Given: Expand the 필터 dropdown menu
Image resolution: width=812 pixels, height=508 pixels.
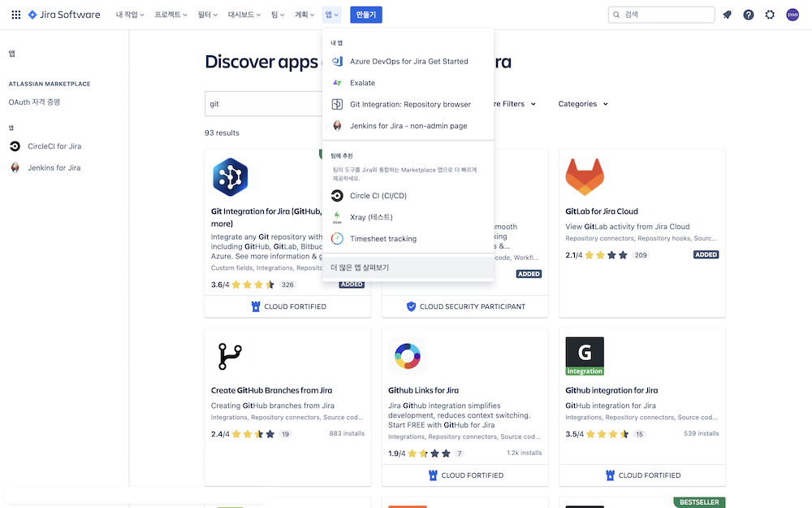Looking at the screenshot, I should tap(208, 15).
